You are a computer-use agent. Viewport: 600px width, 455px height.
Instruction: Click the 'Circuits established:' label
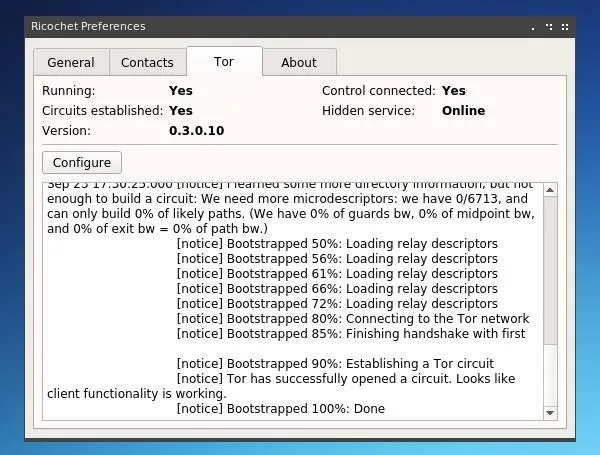[x=103, y=111]
